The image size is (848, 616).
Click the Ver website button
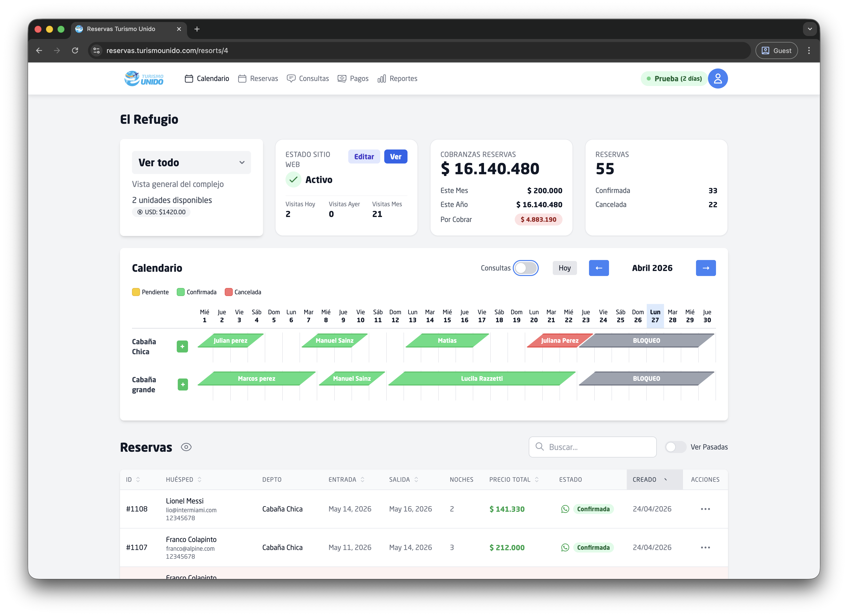395,156
